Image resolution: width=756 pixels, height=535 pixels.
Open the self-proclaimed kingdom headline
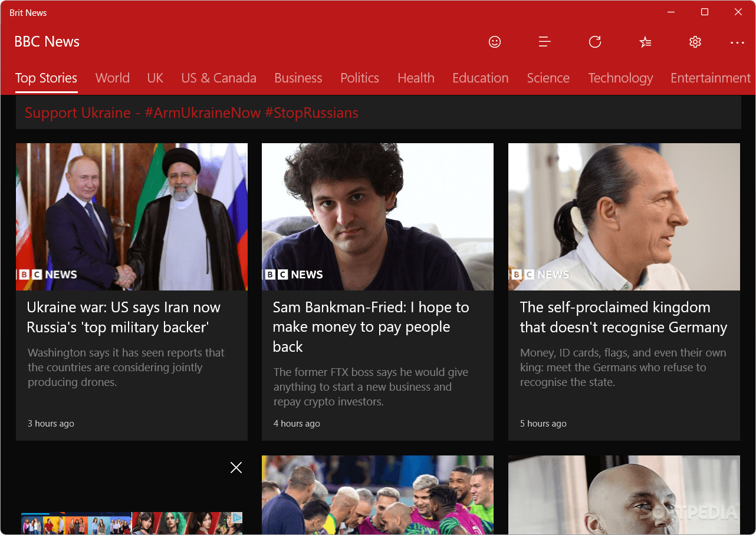pos(623,317)
